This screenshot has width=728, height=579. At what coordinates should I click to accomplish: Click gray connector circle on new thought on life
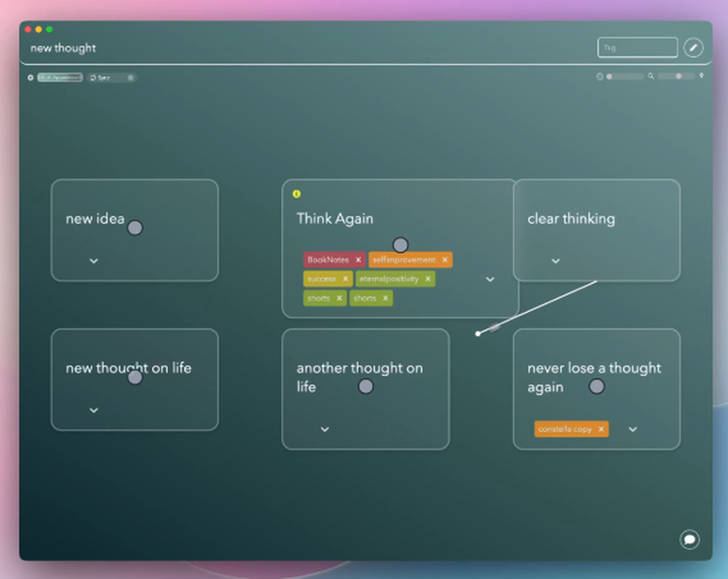(x=135, y=378)
